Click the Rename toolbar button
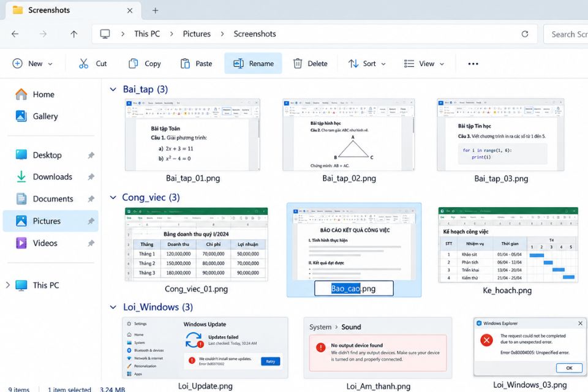 [x=253, y=64]
